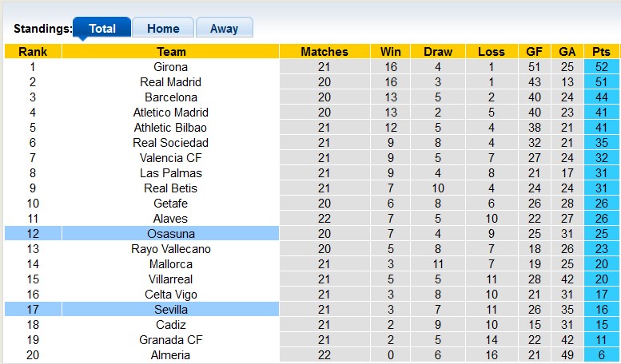Screen dimensions: 621x364
Task: Select the Away standings tab
Action: click(x=224, y=28)
